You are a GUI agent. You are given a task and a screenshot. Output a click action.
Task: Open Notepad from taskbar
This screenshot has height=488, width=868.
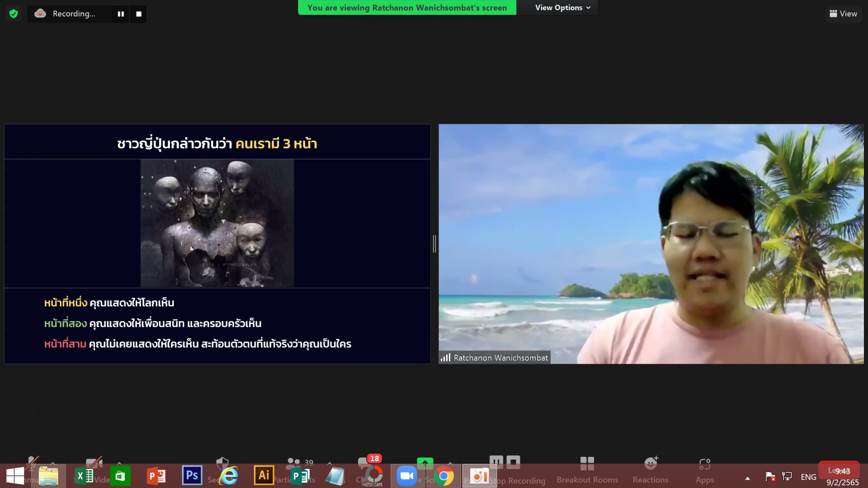[x=335, y=476]
